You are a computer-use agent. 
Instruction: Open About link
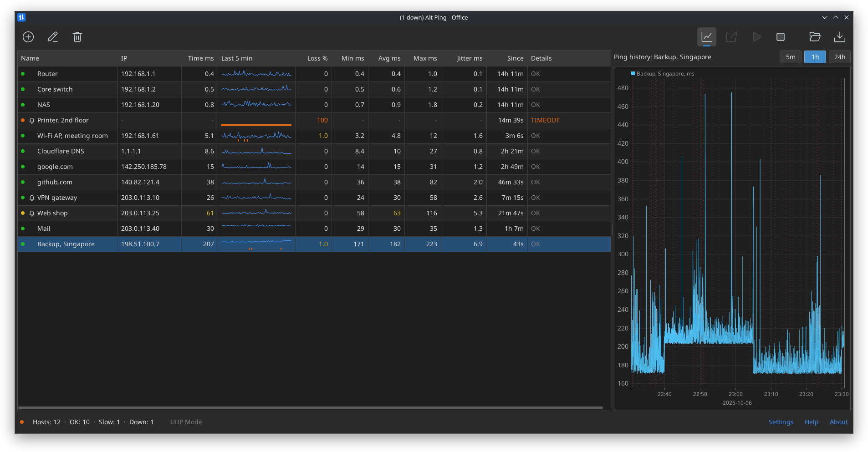click(839, 422)
